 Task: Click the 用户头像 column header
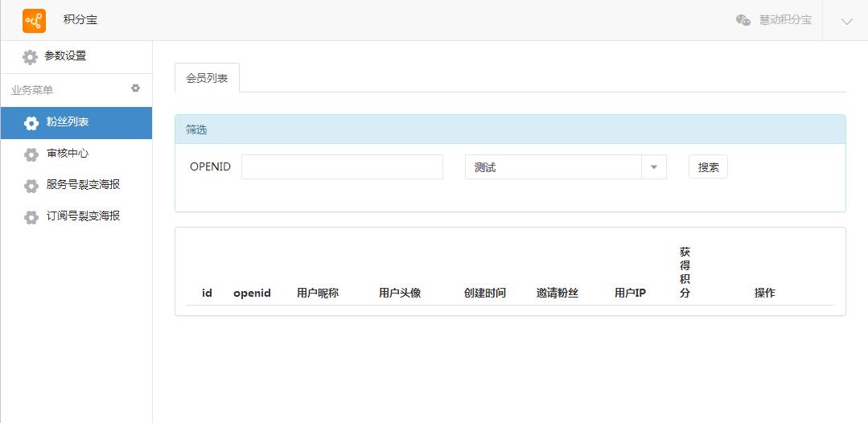point(400,294)
